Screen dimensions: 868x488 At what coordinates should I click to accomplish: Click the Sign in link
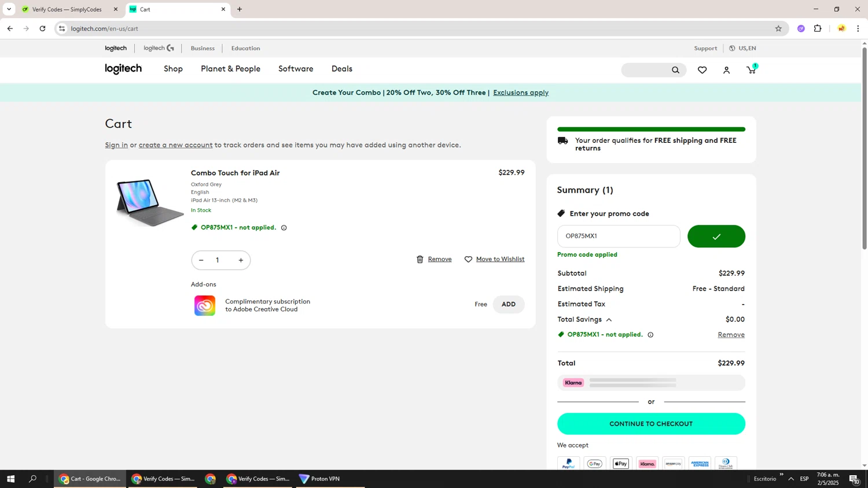pos(116,145)
